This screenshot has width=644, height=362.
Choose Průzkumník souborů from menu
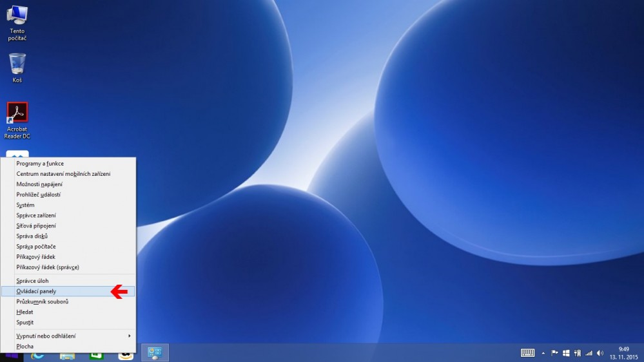(x=43, y=301)
